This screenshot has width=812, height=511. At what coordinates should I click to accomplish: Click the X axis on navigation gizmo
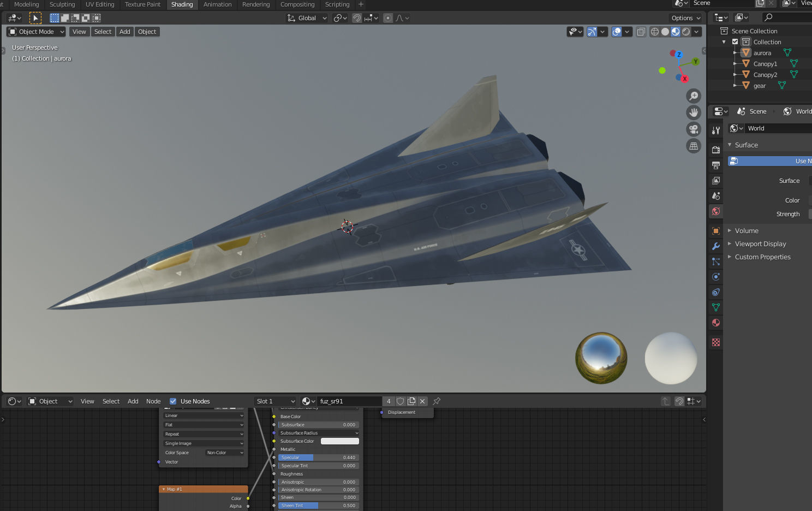pos(684,79)
